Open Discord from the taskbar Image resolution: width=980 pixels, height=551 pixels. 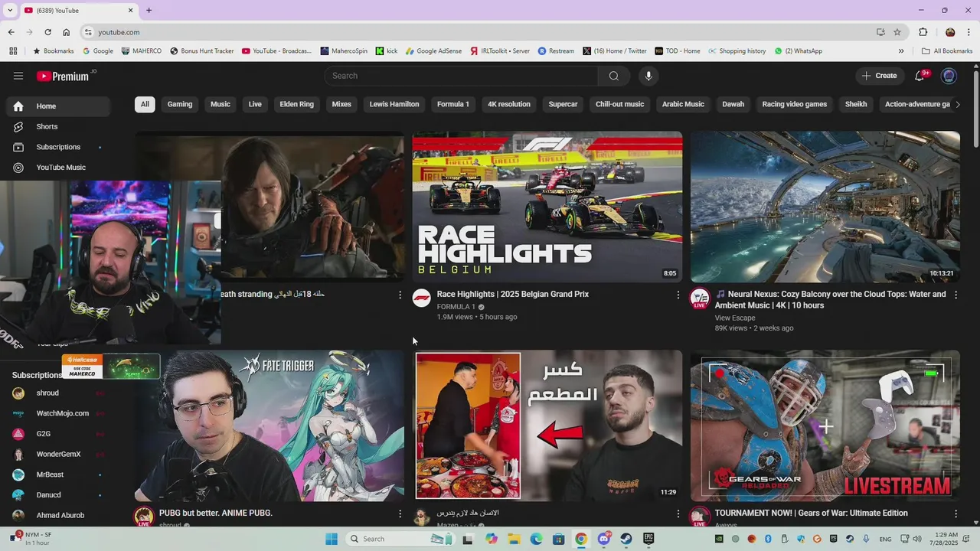coord(604,539)
